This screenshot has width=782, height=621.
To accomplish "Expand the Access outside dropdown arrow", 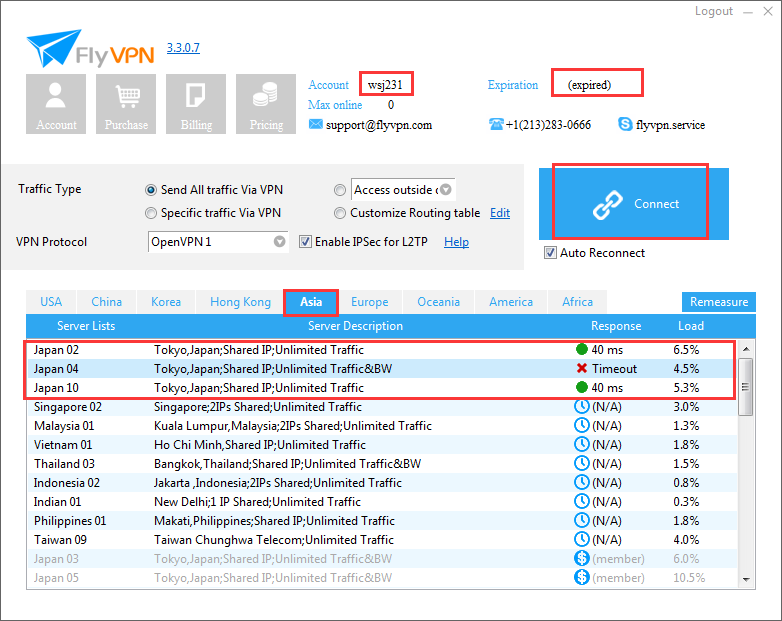I will 446,190.
